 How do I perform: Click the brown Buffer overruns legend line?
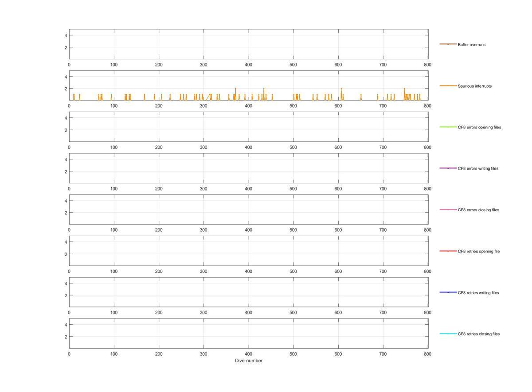coord(448,44)
